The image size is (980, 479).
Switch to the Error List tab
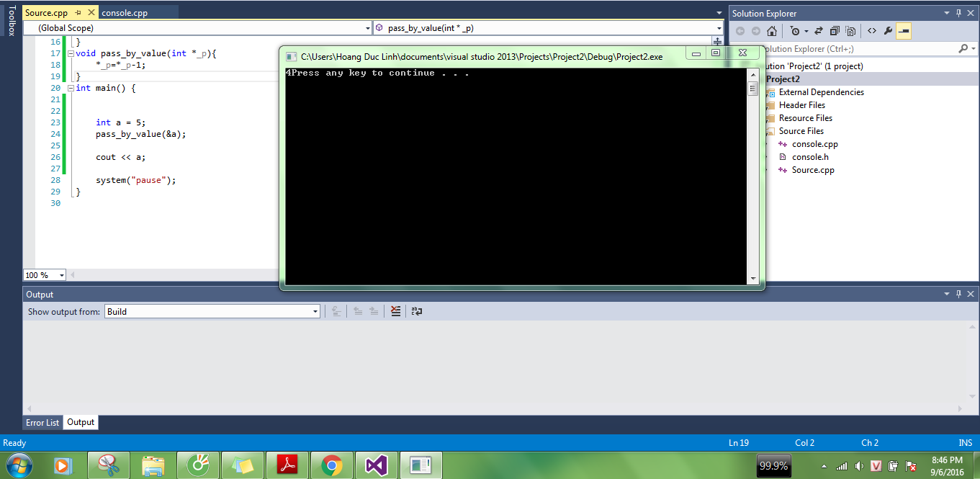42,423
